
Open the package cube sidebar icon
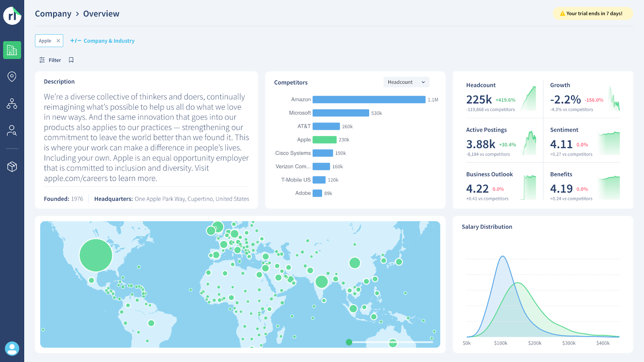12,167
